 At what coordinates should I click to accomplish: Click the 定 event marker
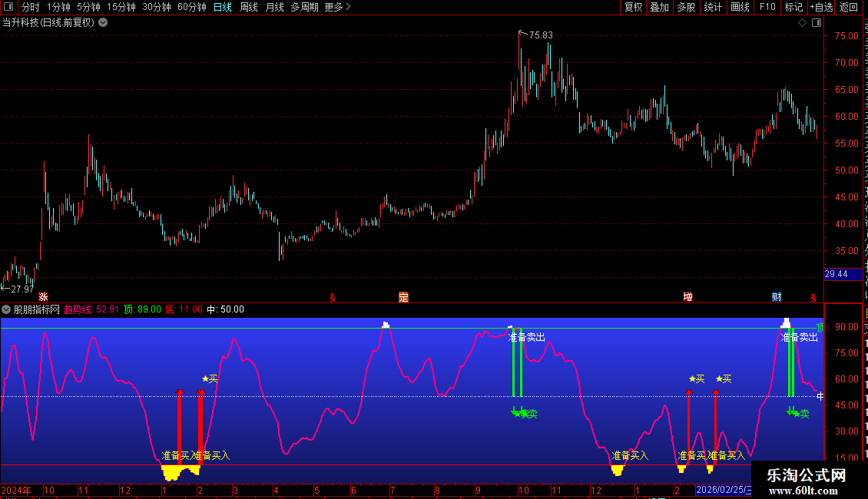pos(403,297)
